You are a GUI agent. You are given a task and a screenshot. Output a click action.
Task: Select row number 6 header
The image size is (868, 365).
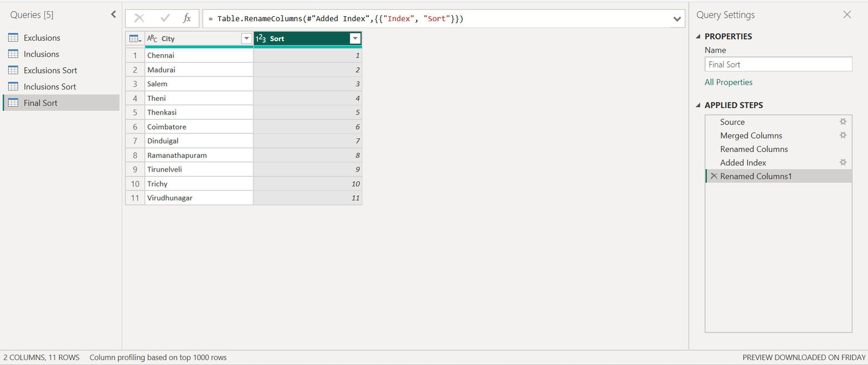coord(135,126)
